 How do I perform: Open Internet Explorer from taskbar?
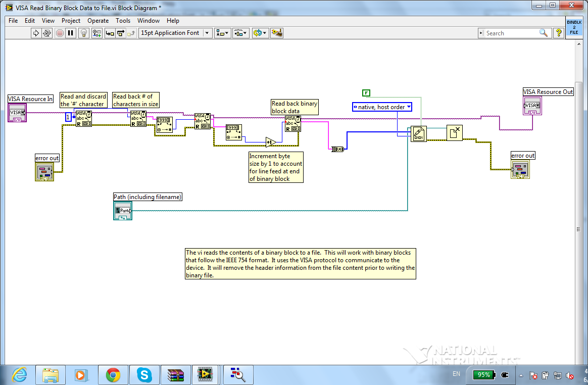20,375
